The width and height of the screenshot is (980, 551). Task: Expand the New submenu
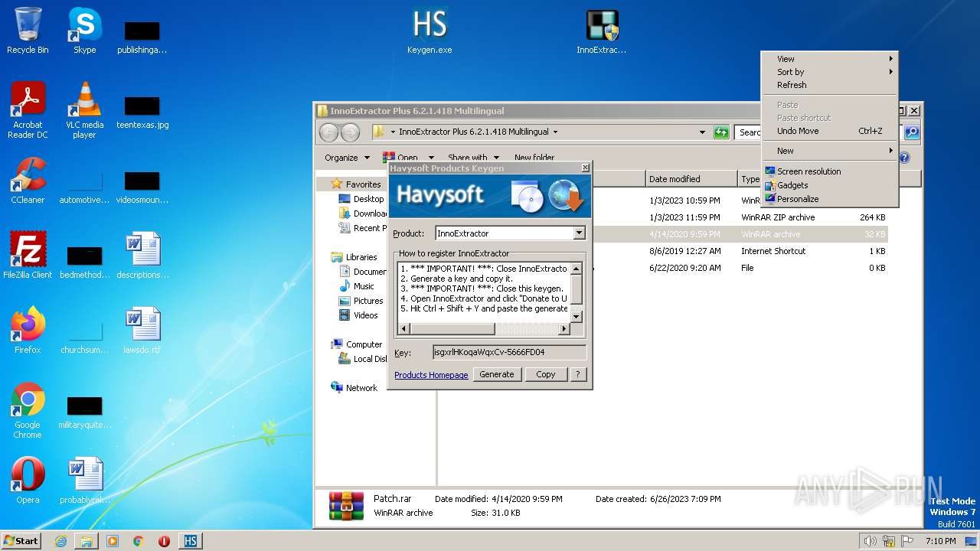pos(829,151)
